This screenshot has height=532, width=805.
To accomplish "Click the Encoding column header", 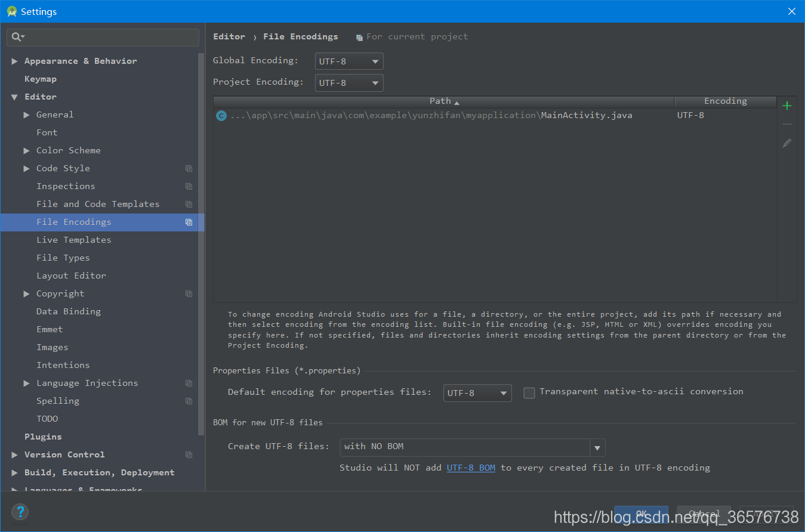I will tap(726, 101).
